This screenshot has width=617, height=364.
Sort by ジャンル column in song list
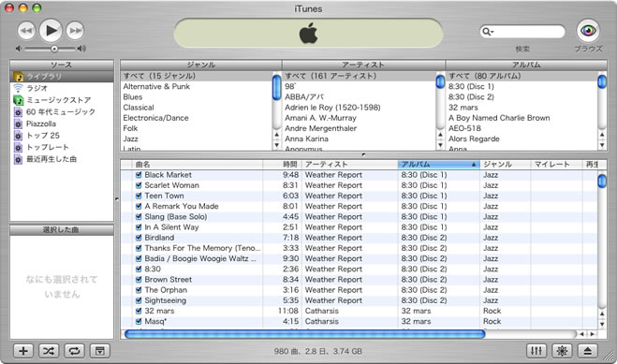coord(506,165)
